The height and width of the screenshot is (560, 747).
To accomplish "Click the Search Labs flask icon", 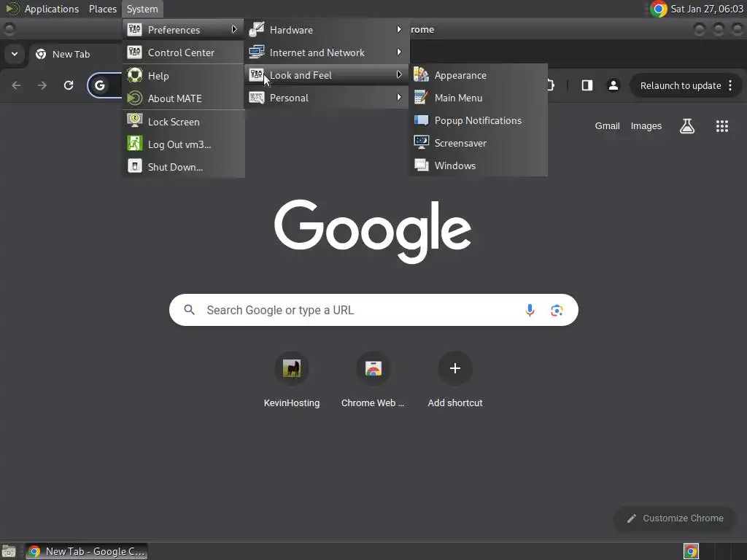I will tap(687, 125).
